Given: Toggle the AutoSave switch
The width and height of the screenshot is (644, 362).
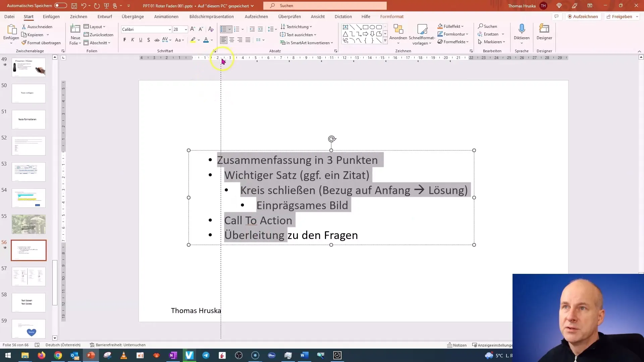Looking at the screenshot, I should pyautogui.click(x=61, y=6).
